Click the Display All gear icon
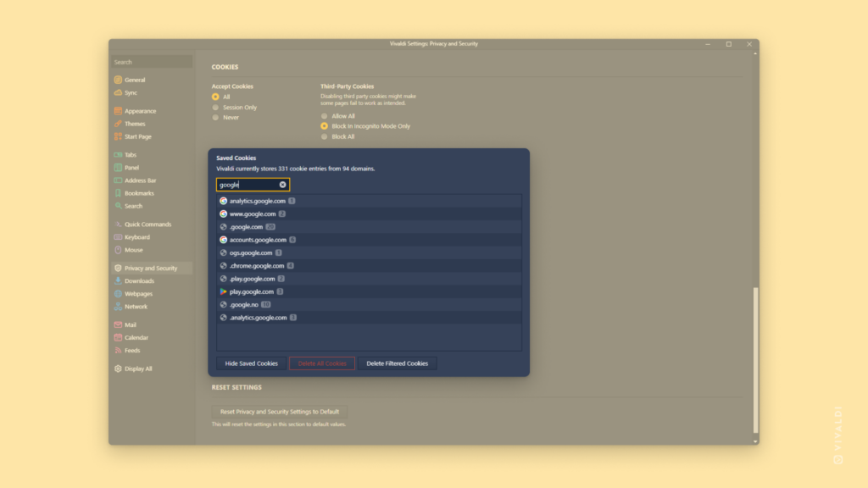 (118, 369)
